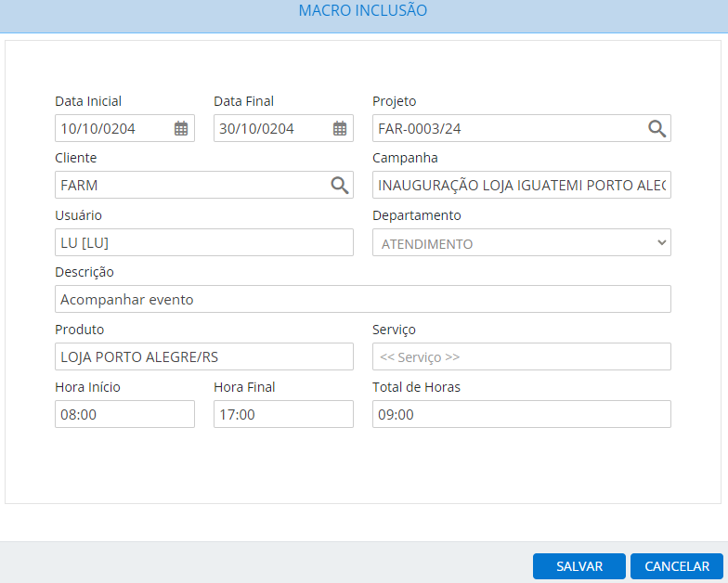This screenshot has height=583, width=728.
Task: Edit the Usuário field LU [LU]
Action: tap(204, 242)
